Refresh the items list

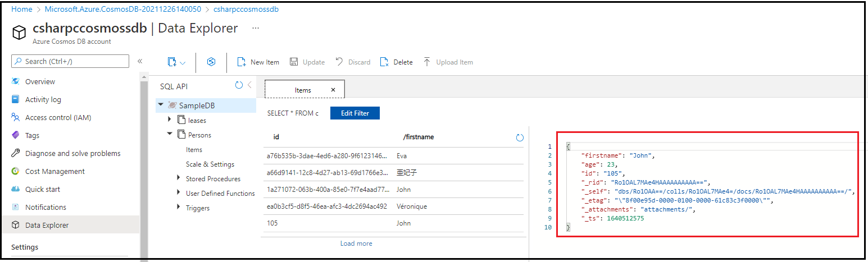pyautogui.click(x=520, y=137)
